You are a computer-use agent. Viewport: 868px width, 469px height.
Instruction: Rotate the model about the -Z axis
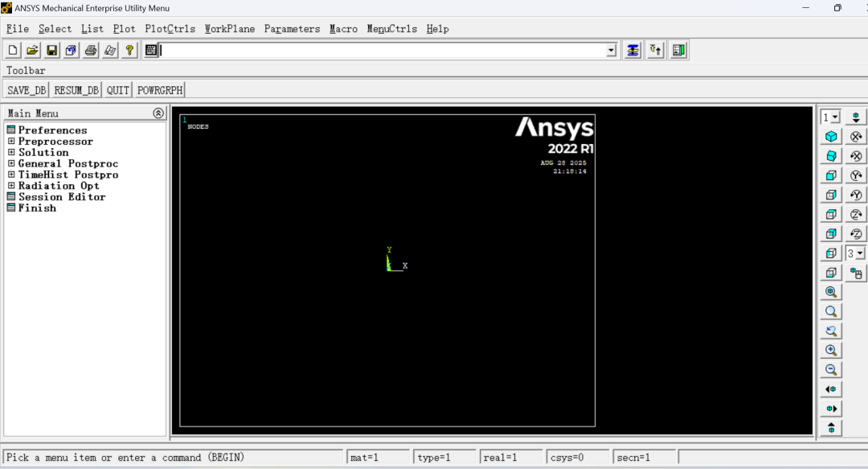pos(856,233)
